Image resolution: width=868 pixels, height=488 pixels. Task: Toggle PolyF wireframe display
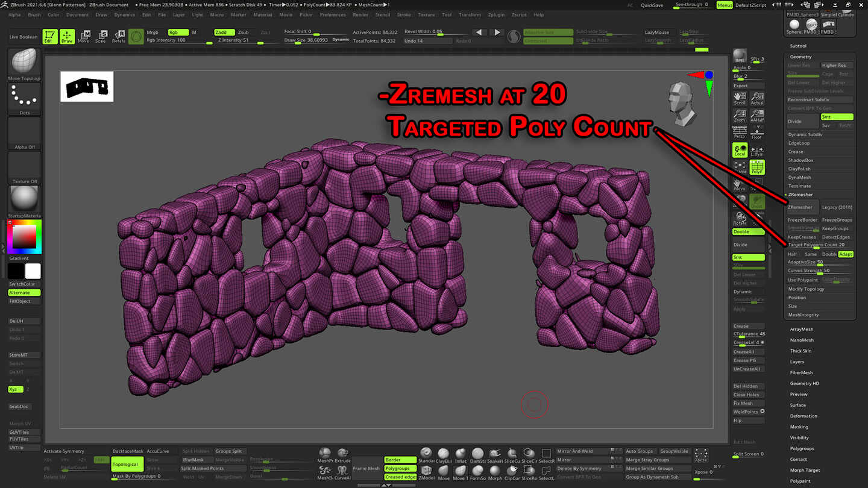point(757,167)
